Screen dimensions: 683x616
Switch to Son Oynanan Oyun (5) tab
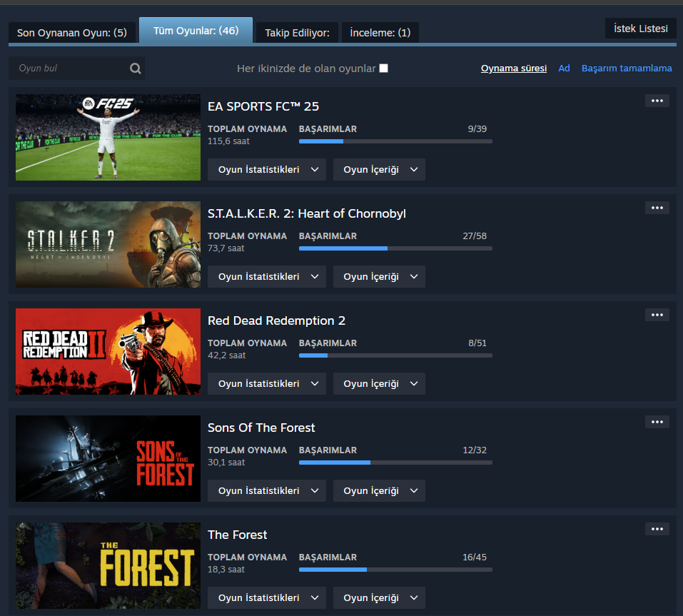pyautogui.click(x=72, y=33)
